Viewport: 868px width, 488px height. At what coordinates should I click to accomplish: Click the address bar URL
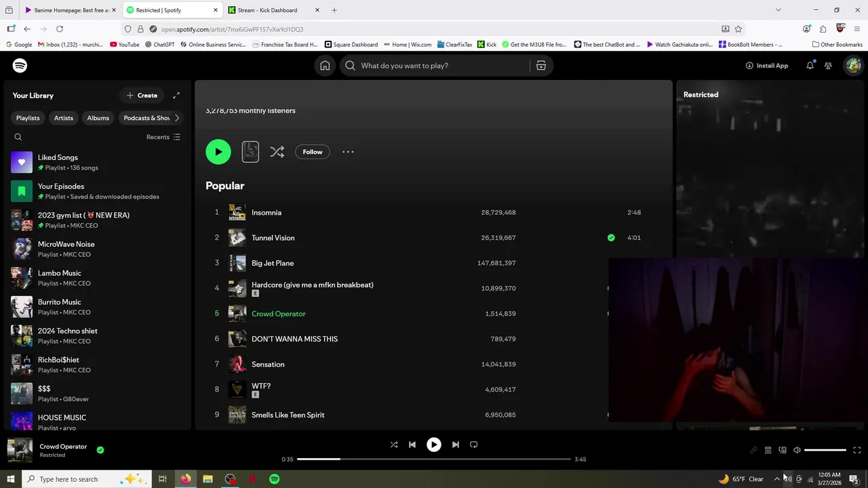click(x=232, y=29)
